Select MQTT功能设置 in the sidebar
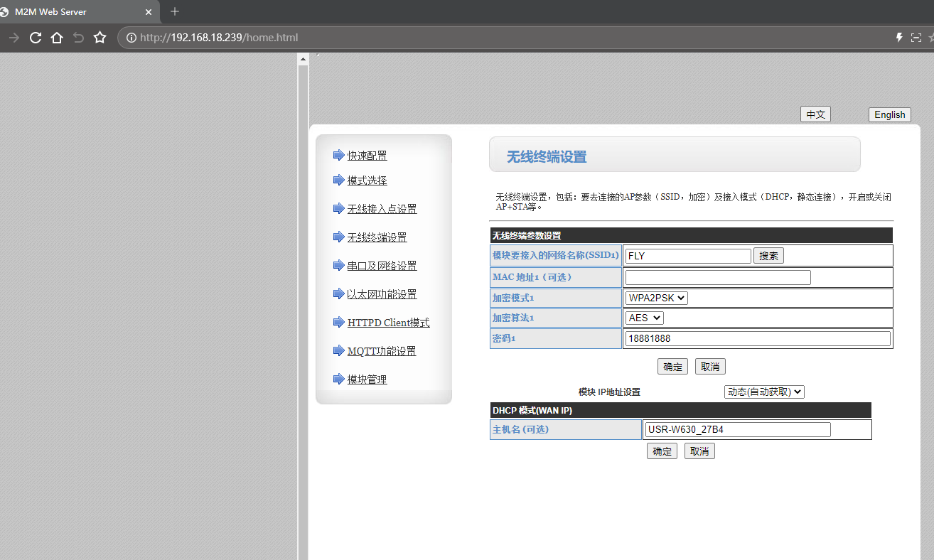This screenshot has width=934, height=560. pyautogui.click(x=382, y=351)
